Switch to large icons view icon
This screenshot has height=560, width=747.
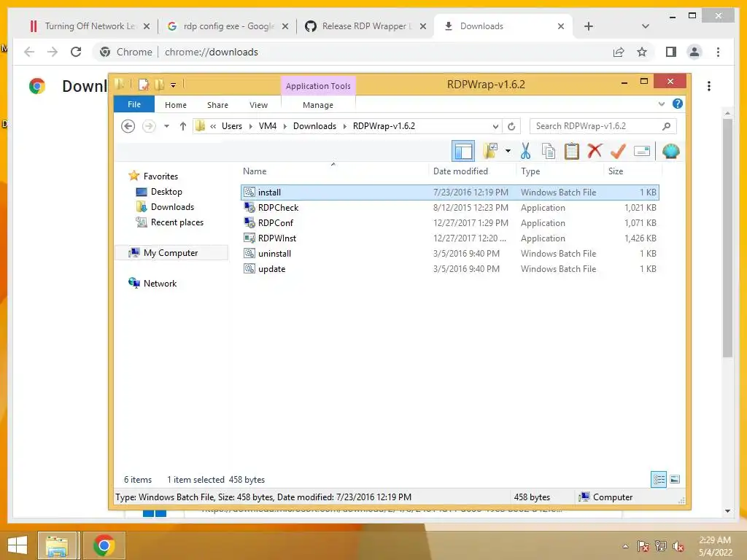coord(675,479)
